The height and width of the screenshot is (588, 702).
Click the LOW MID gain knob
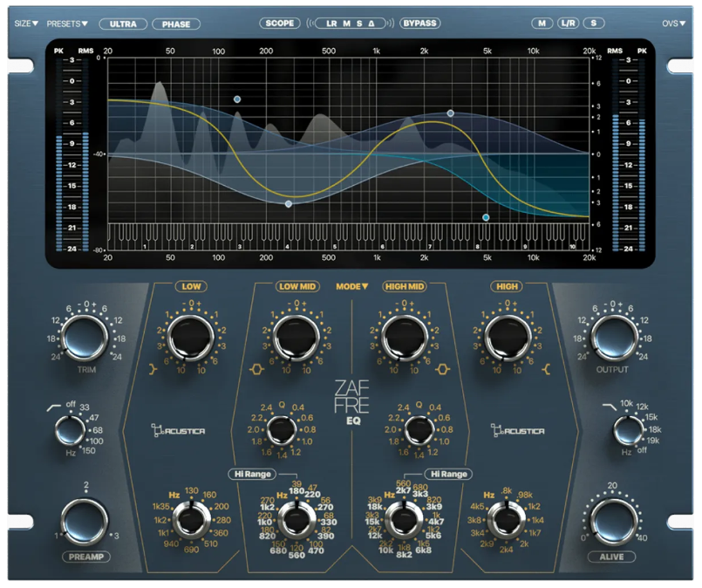click(x=296, y=338)
